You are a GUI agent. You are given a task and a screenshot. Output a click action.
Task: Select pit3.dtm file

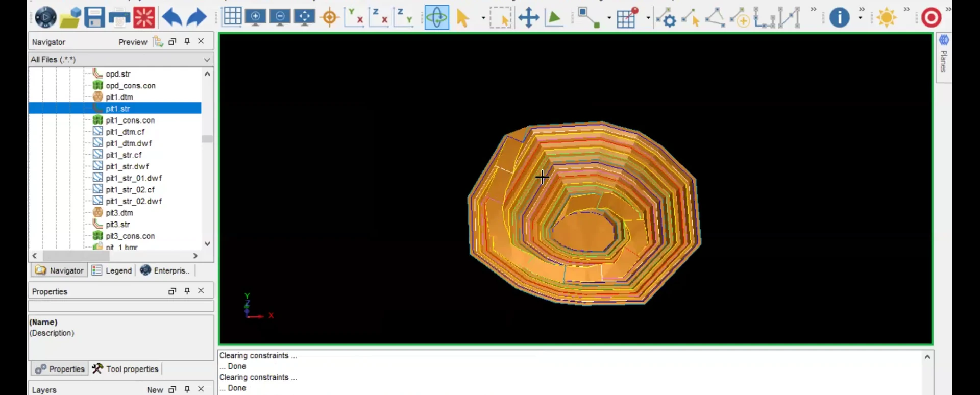pos(119,213)
